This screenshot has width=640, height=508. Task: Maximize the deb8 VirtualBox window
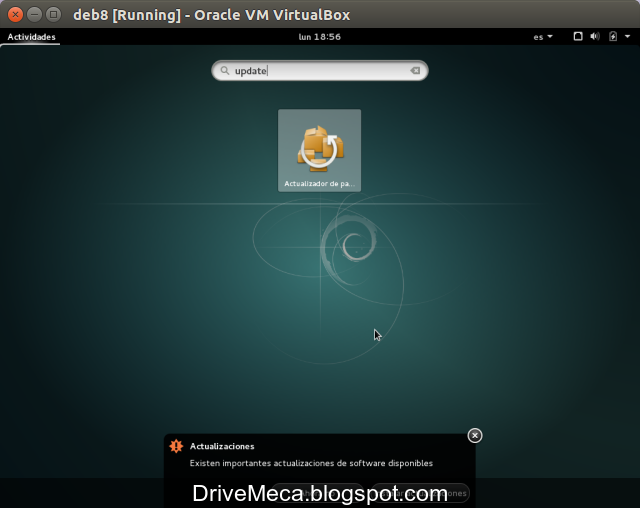pyautogui.click(x=53, y=15)
